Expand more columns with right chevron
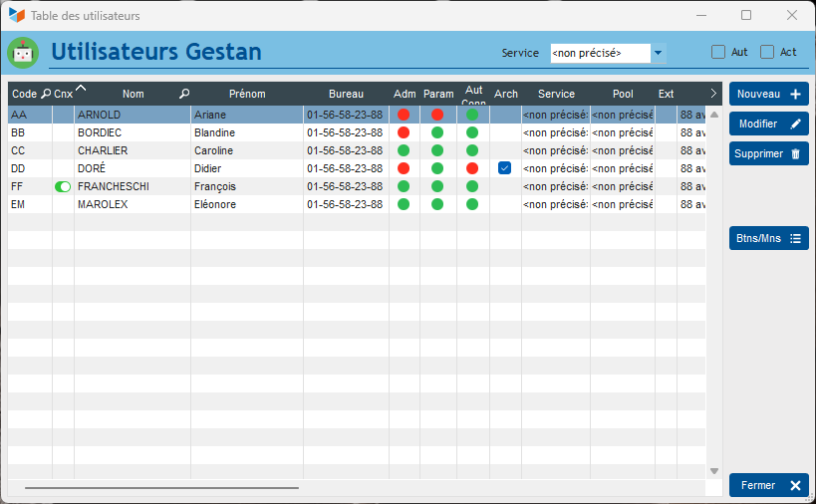This screenshot has height=504, width=816. [x=713, y=94]
